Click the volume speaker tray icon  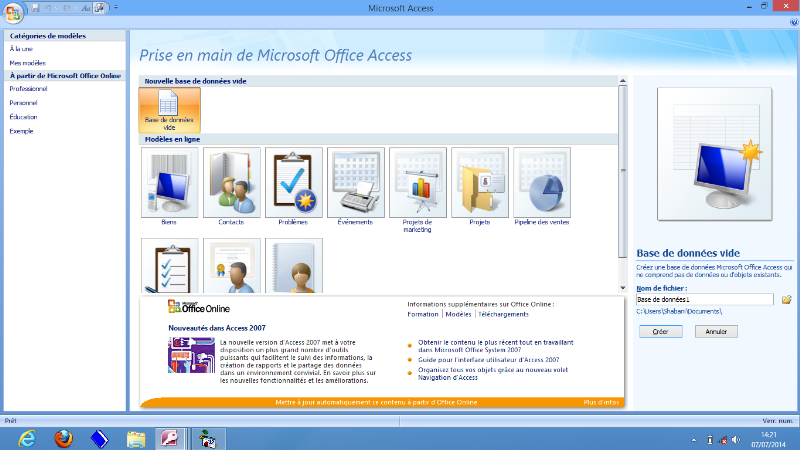736,440
